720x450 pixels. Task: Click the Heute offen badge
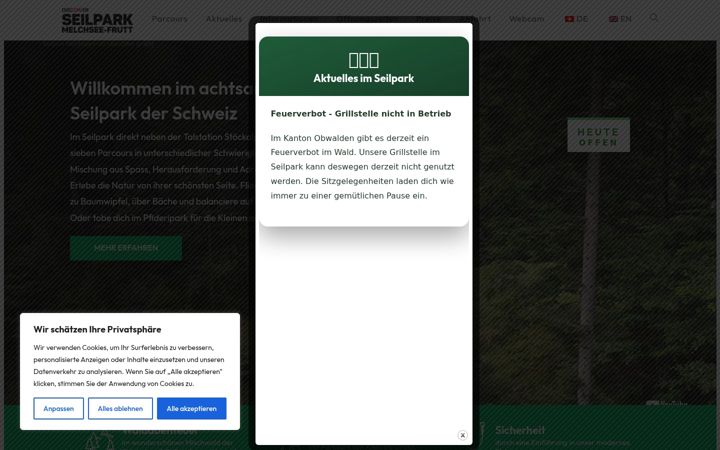click(598, 135)
